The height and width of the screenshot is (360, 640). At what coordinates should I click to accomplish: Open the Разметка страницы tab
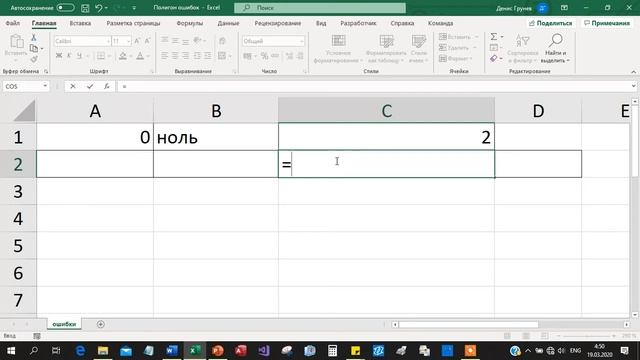(x=133, y=23)
